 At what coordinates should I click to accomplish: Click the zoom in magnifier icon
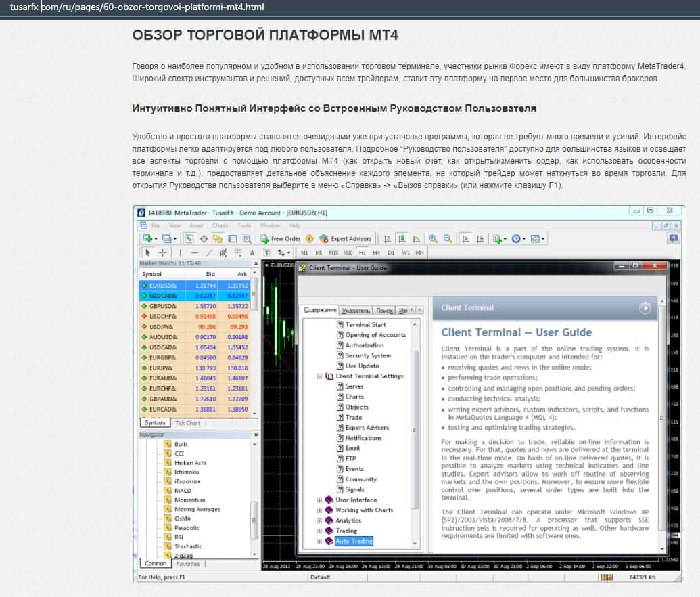point(431,238)
